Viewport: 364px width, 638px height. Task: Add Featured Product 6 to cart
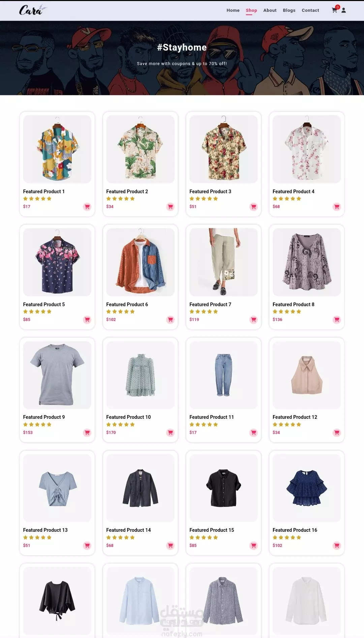coord(171,320)
